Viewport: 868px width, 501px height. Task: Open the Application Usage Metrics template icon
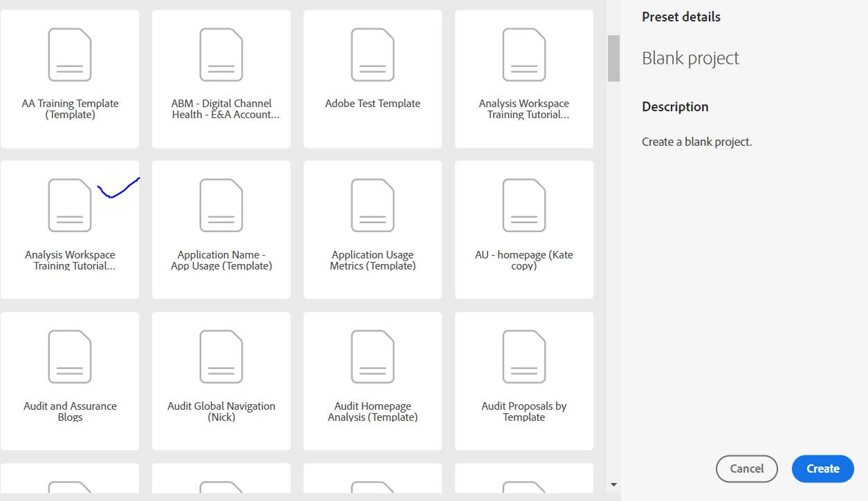coord(373,205)
